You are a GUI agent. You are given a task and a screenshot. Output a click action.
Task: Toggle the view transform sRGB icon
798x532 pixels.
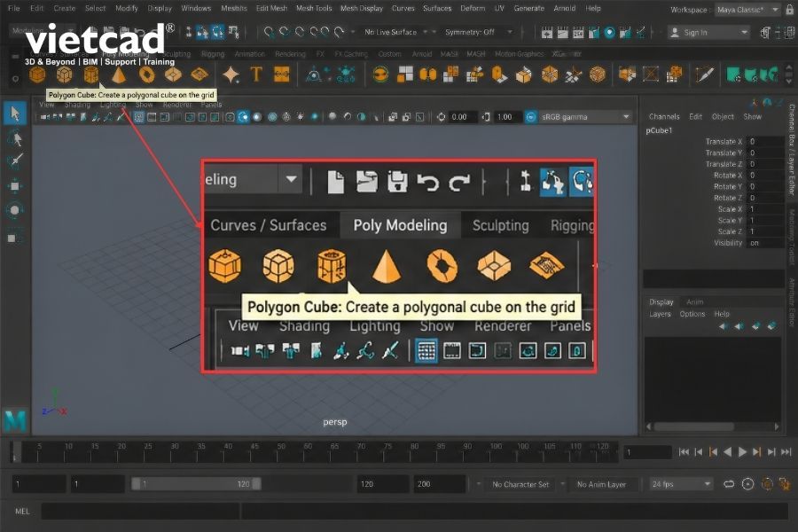[531, 117]
